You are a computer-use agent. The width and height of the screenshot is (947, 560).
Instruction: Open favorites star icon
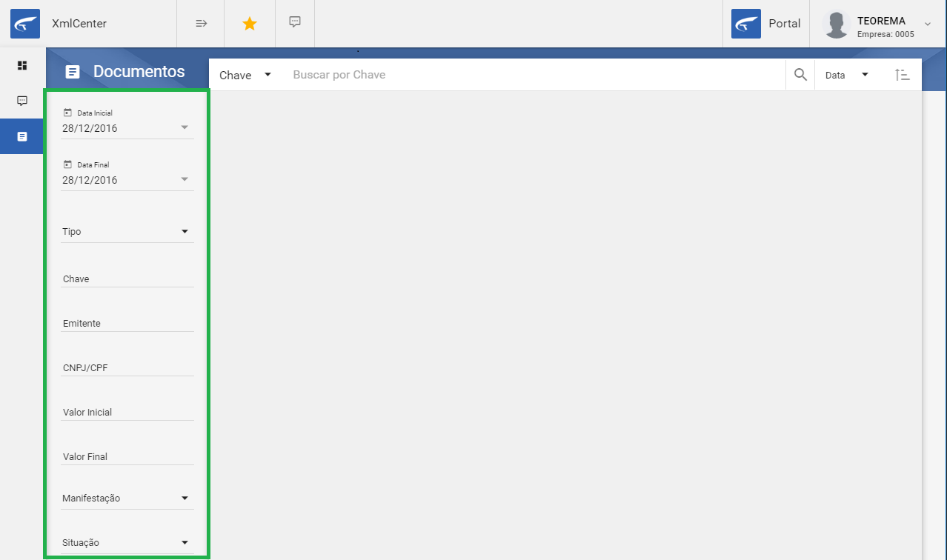[x=250, y=24]
